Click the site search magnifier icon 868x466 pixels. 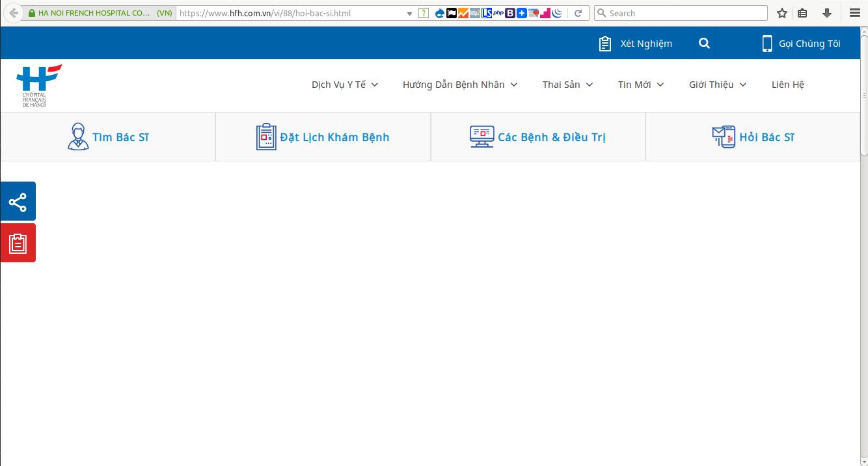[704, 44]
